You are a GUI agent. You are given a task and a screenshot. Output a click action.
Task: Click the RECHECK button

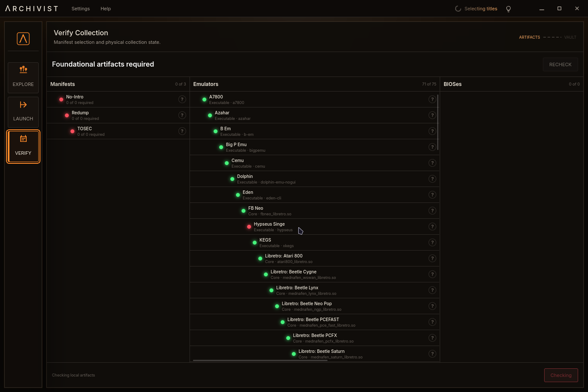coord(560,64)
